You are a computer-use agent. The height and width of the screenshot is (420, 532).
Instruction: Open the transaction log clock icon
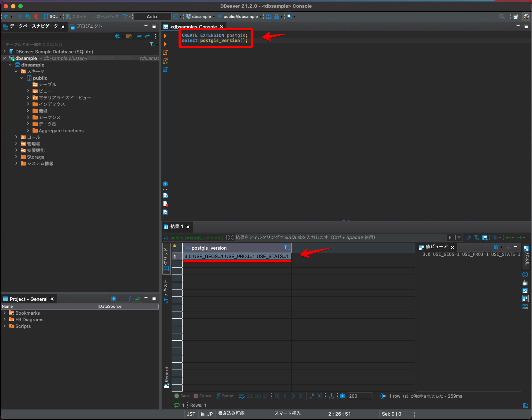pos(176,16)
